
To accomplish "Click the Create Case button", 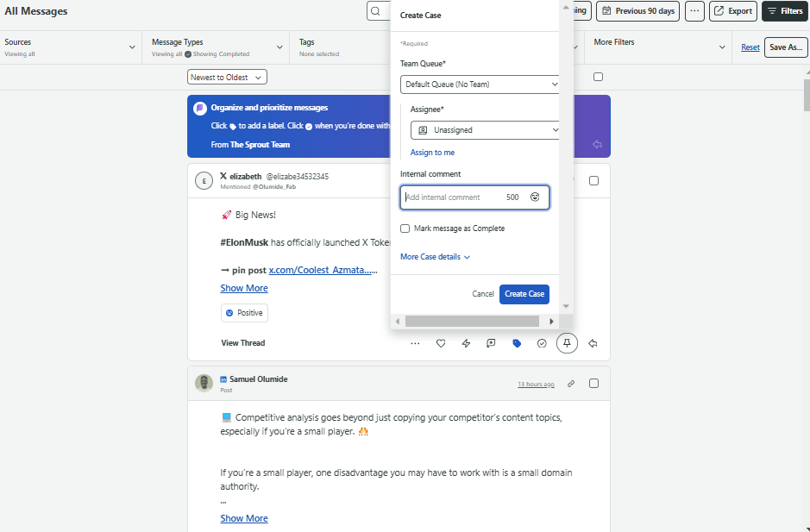I will pos(524,294).
